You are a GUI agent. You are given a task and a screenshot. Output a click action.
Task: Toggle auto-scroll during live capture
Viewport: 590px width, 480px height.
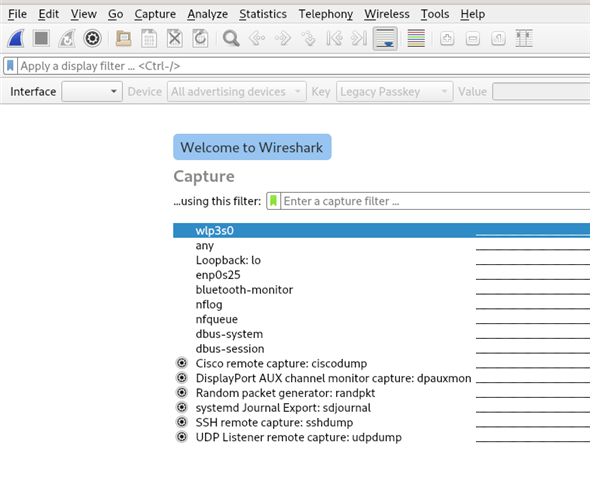click(x=385, y=38)
